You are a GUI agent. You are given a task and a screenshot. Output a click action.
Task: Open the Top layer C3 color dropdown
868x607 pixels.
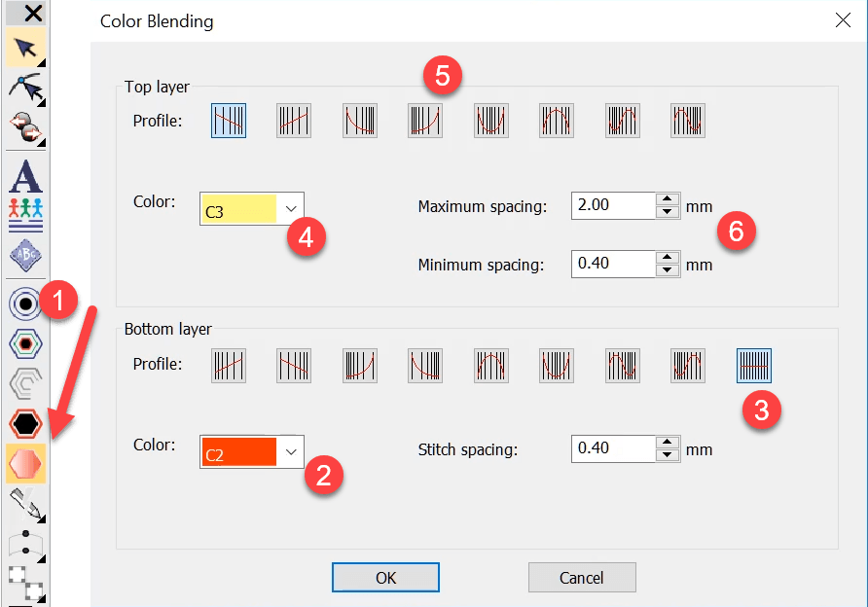pos(290,209)
